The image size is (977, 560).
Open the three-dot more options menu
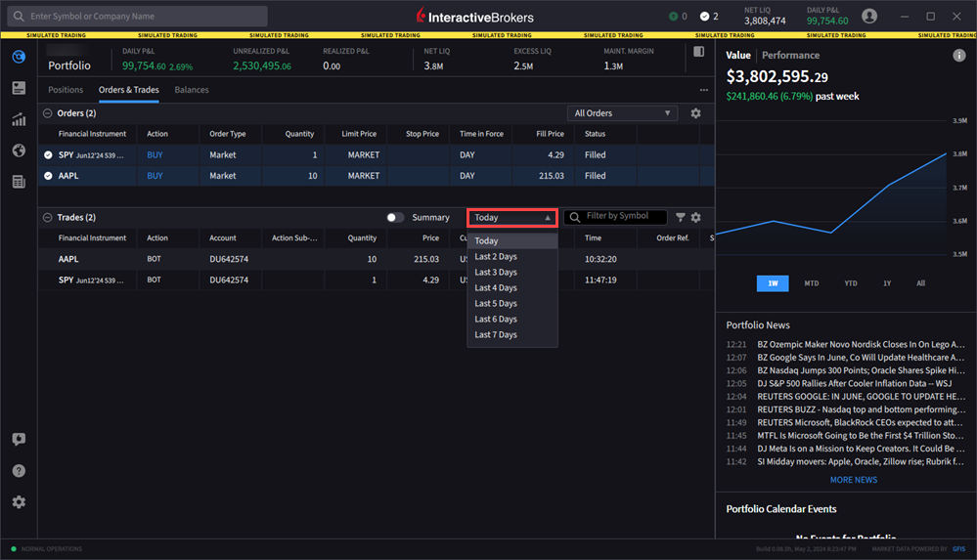(703, 90)
